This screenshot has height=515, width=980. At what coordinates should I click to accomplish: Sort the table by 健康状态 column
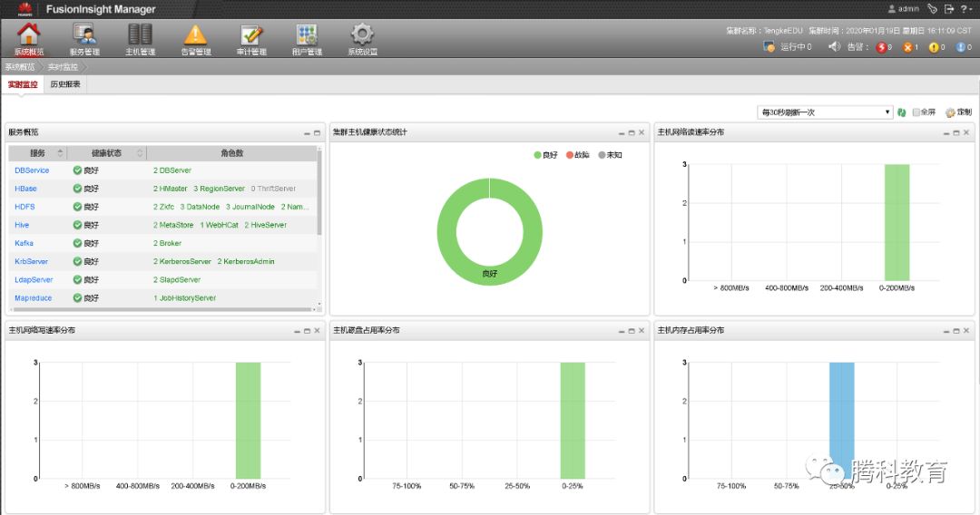[107, 153]
